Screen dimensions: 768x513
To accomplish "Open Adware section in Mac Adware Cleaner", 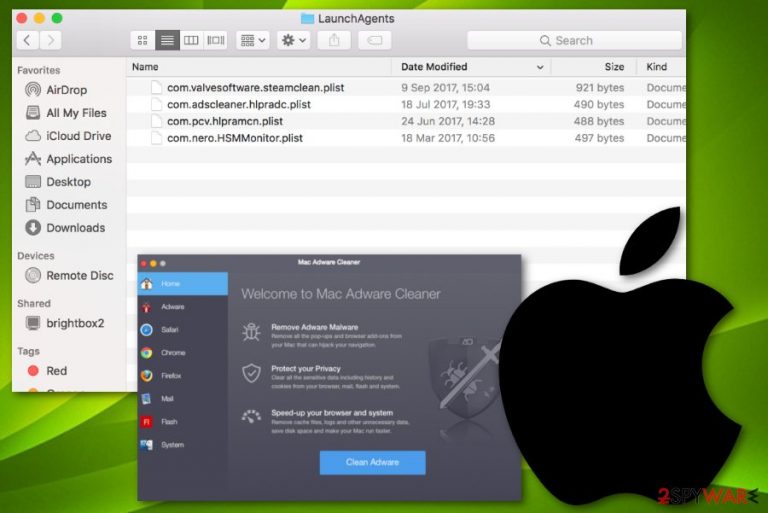I will (x=183, y=307).
